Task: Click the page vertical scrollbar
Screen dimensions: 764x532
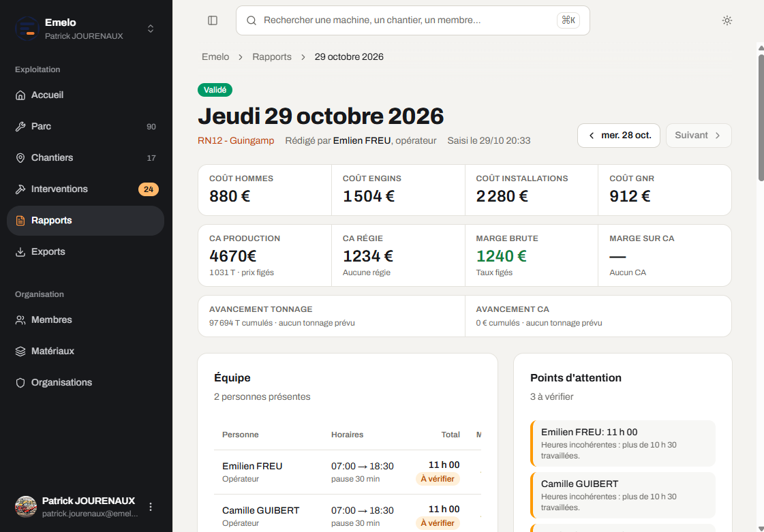Action: tap(761, 117)
